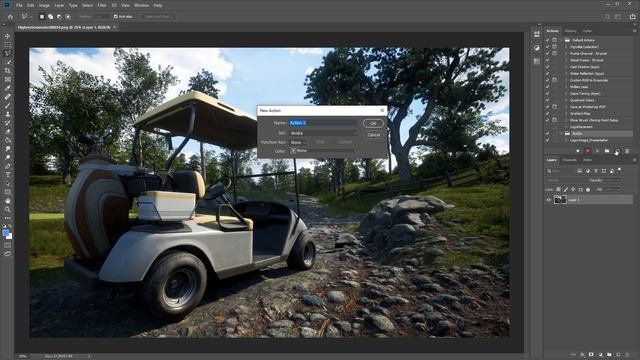Collapse the Nvidia action set
The width and height of the screenshot is (640, 360).
tap(562, 133)
